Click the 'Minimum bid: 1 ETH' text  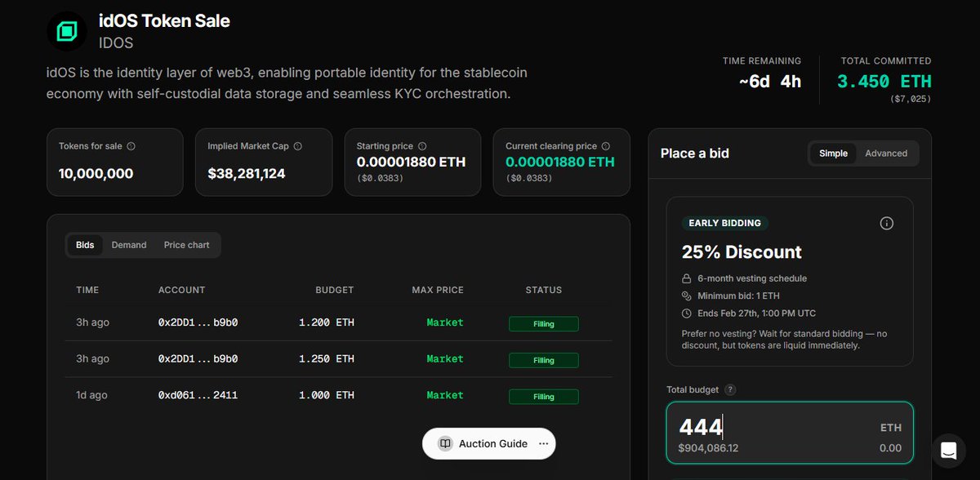(x=738, y=296)
